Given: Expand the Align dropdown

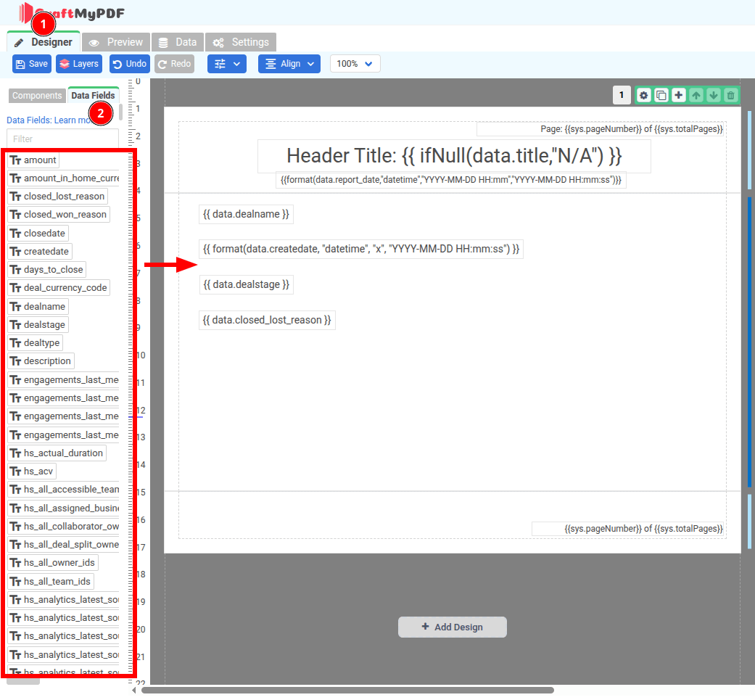Looking at the screenshot, I should tap(289, 64).
